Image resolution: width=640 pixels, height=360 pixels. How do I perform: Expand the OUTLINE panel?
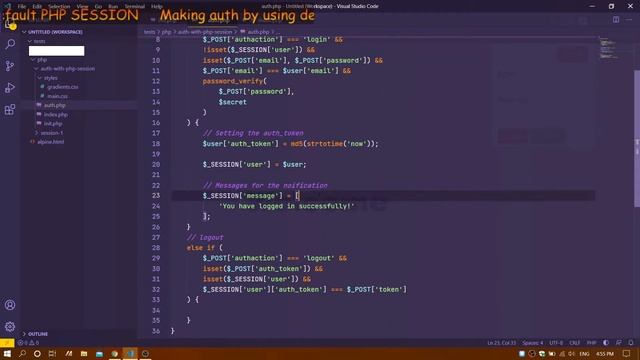coord(36,334)
